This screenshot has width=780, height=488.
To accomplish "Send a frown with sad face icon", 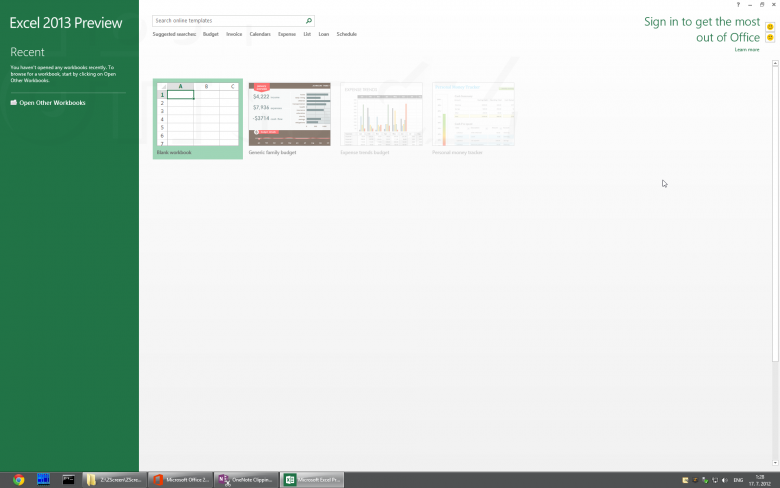I will [770, 37].
